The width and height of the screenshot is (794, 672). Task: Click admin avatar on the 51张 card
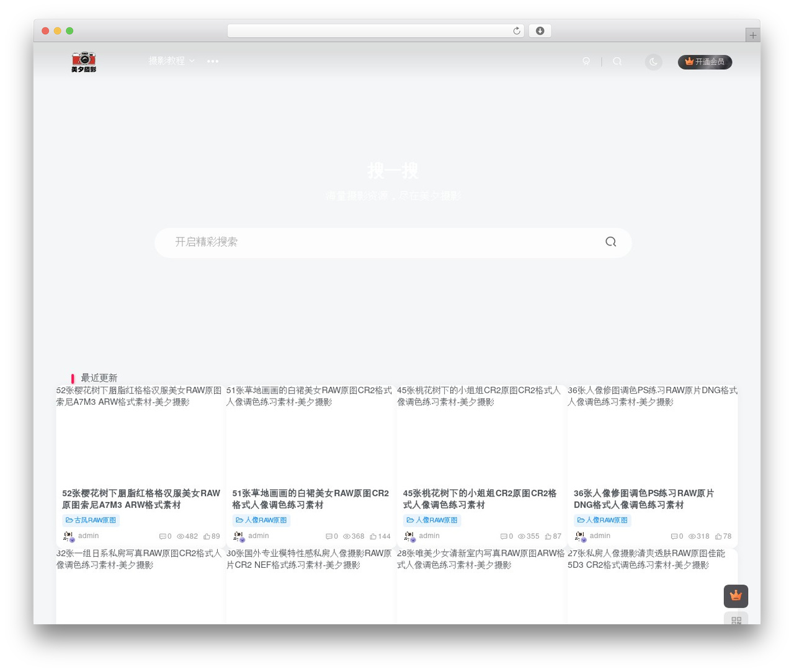click(x=239, y=536)
